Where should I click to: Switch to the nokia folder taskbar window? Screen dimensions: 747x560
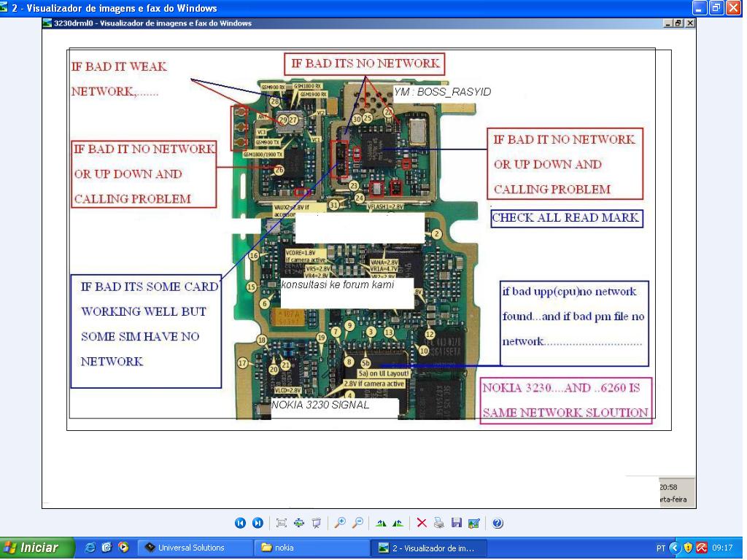[312, 548]
